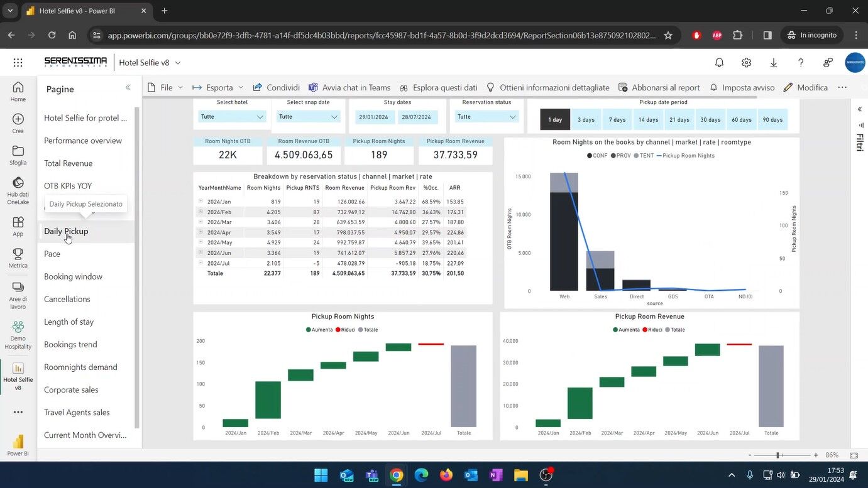Select the 30 days pickup period
This screenshot has height=488, width=868.
coord(710,119)
